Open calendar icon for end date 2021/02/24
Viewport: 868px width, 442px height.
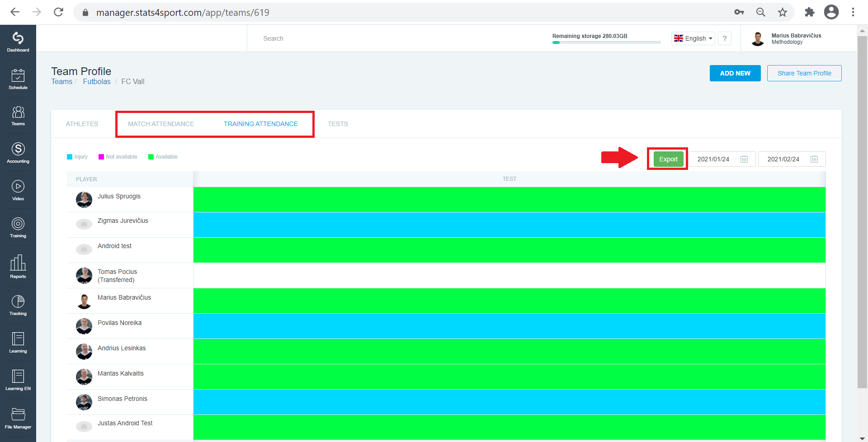click(814, 159)
